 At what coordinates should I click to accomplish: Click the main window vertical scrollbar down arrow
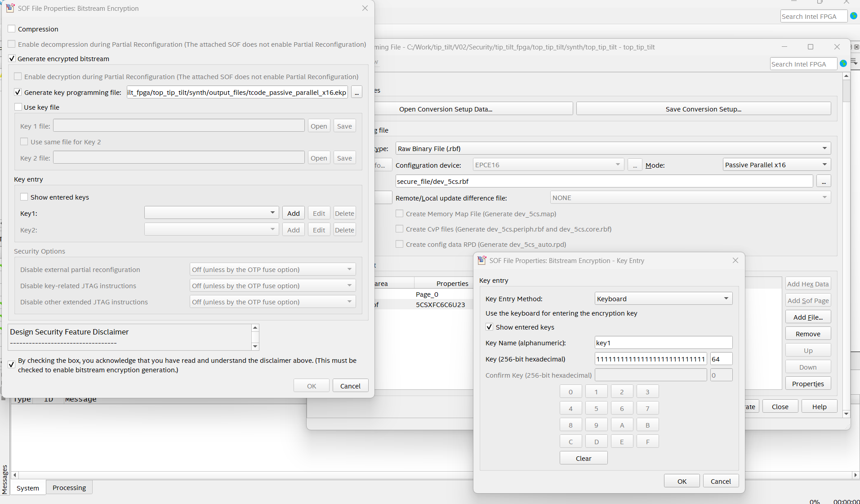pos(846,414)
